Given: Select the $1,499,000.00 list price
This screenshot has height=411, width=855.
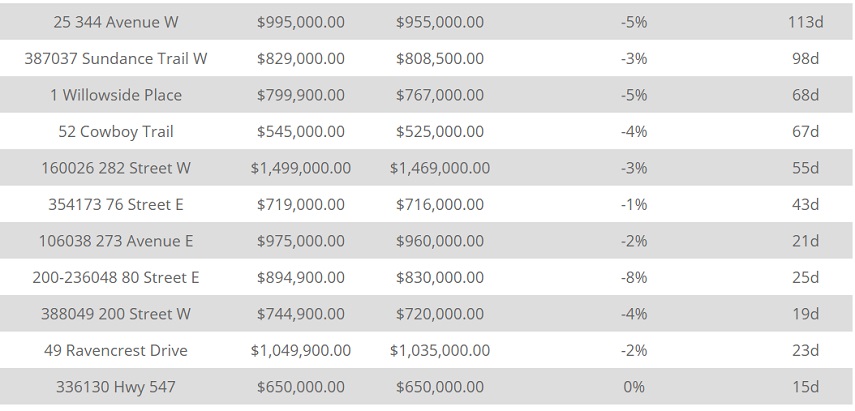Looking at the screenshot, I should point(300,168).
